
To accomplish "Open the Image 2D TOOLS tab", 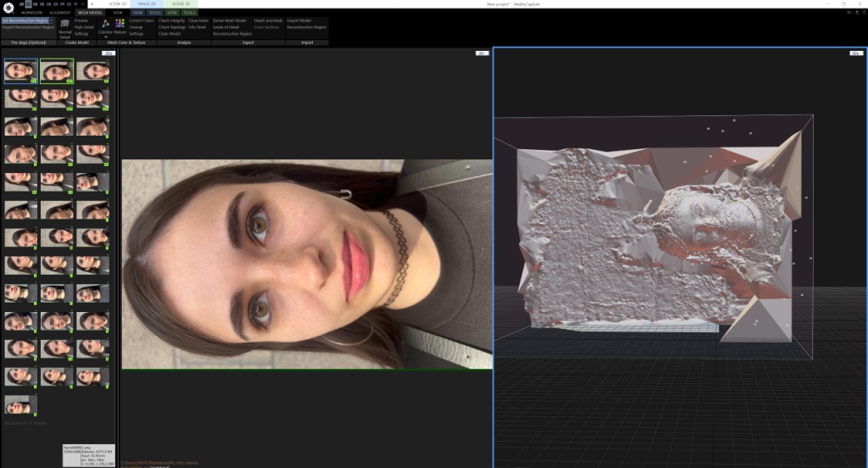I will pos(155,13).
